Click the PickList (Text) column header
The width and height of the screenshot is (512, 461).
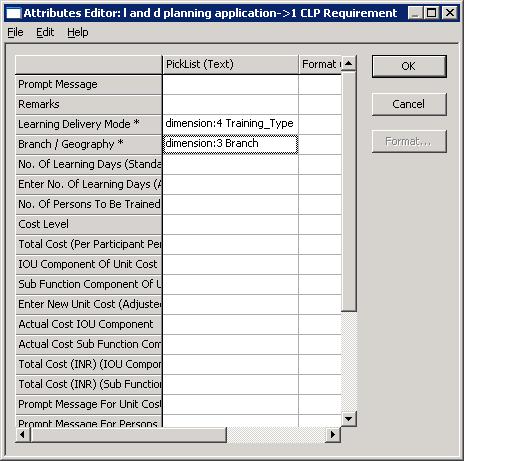(230, 64)
